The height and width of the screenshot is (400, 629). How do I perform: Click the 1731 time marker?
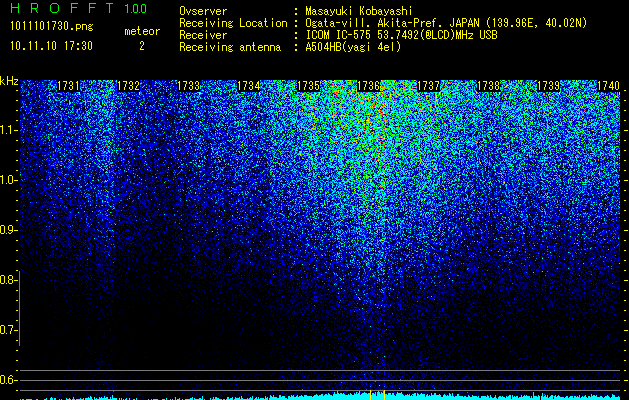(x=68, y=86)
